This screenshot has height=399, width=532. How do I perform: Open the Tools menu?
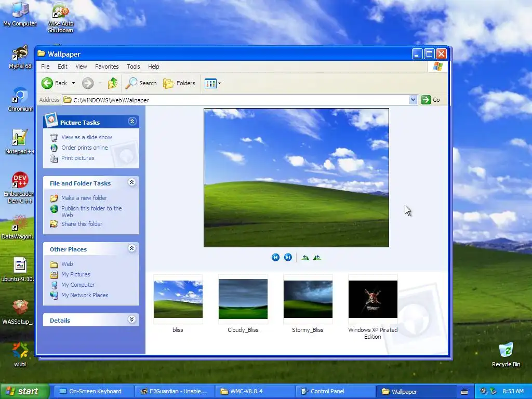pos(134,66)
